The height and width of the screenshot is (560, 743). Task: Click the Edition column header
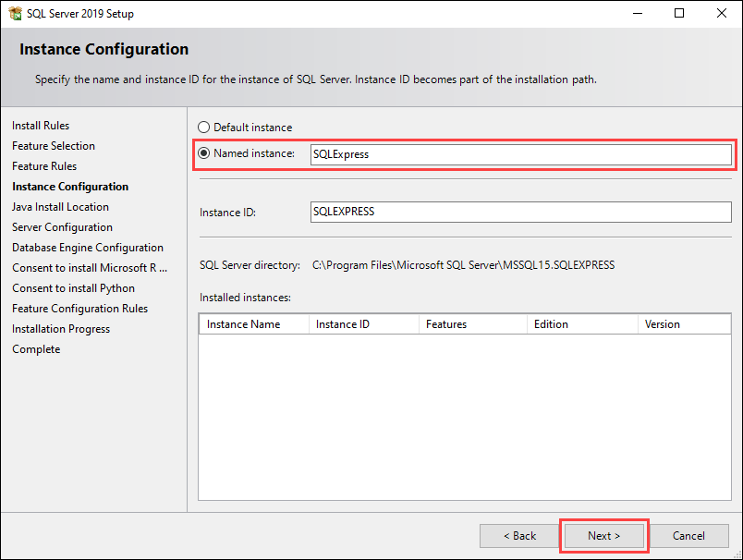551,324
